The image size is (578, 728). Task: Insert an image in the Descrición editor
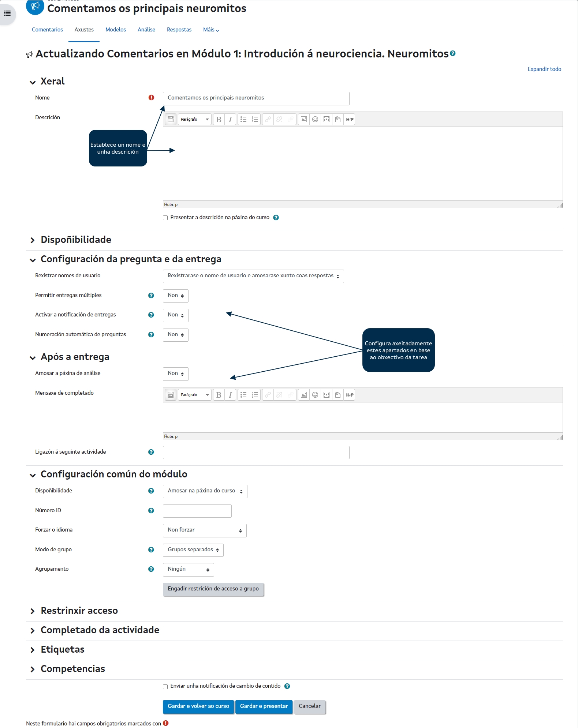tap(303, 120)
